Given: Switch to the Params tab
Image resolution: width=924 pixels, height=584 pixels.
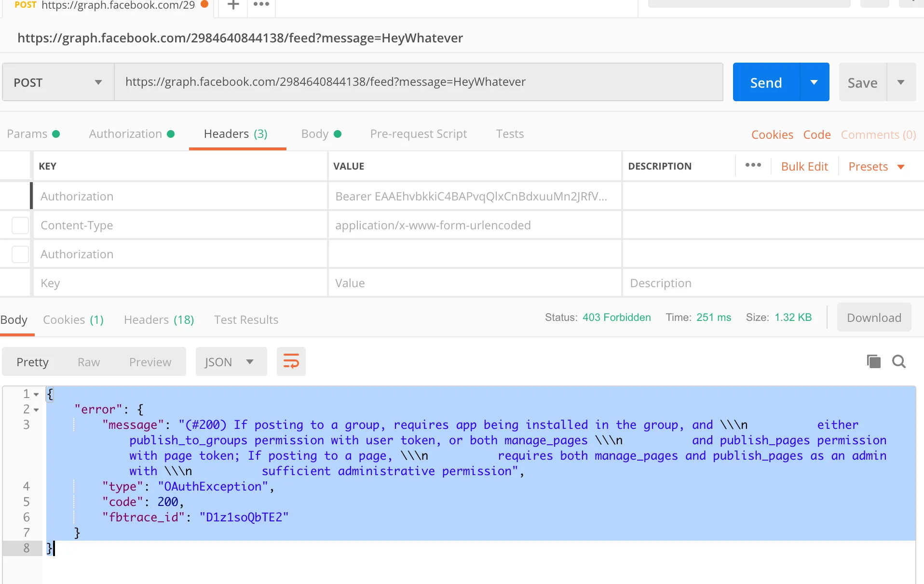Looking at the screenshot, I should [x=33, y=134].
